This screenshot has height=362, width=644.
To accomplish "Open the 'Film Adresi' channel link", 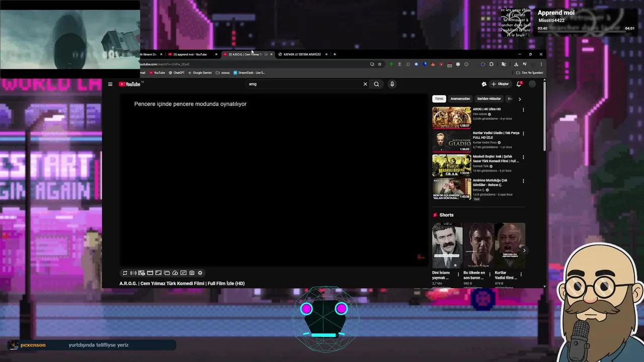I will [480, 114].
